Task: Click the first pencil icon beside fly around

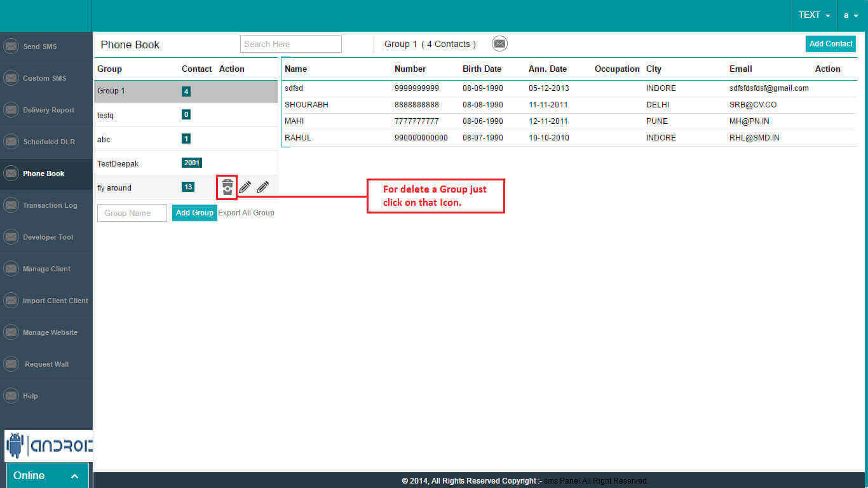Action: (x=245, y=187)
